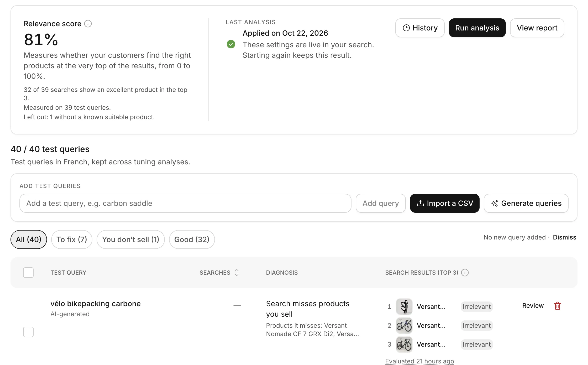
Task: Click Run analysis button
Action: pyautogui.click(x=477, y=28)
